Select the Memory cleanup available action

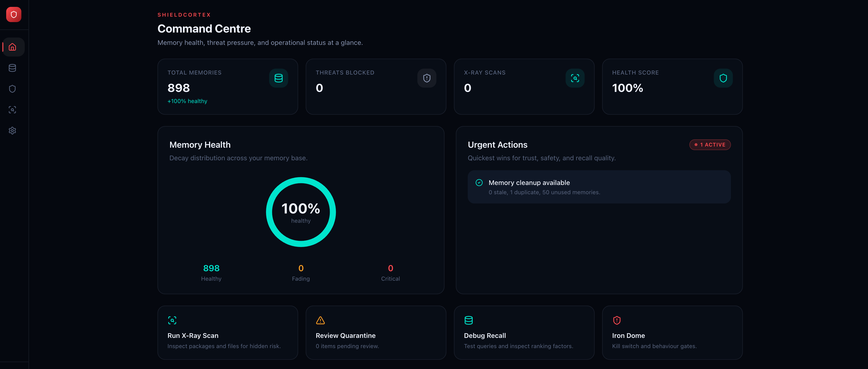tap(599, 187)
